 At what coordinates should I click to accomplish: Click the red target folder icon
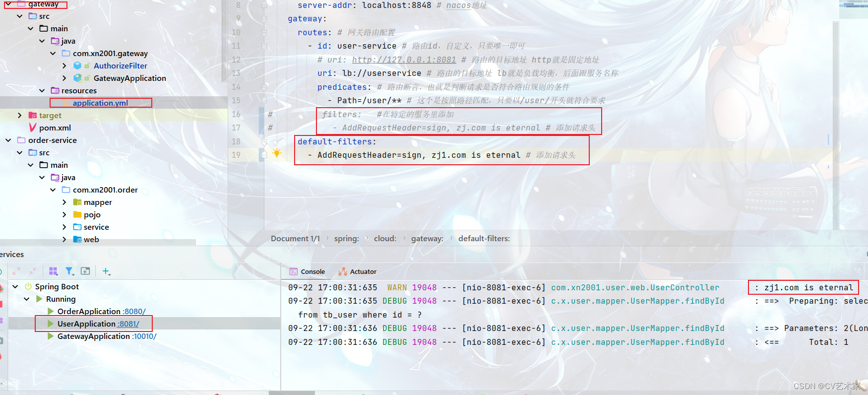point(33,115)
